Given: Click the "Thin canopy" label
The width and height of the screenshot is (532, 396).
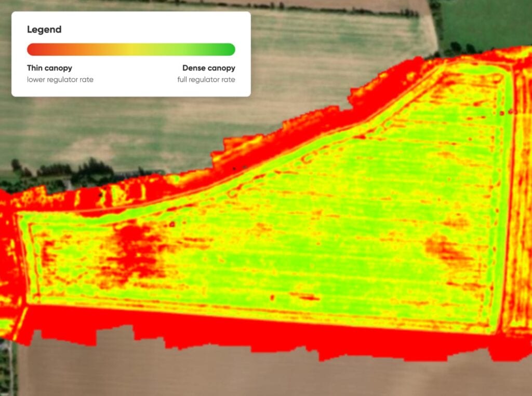Looking at the screenshot, I should (49, 68).
